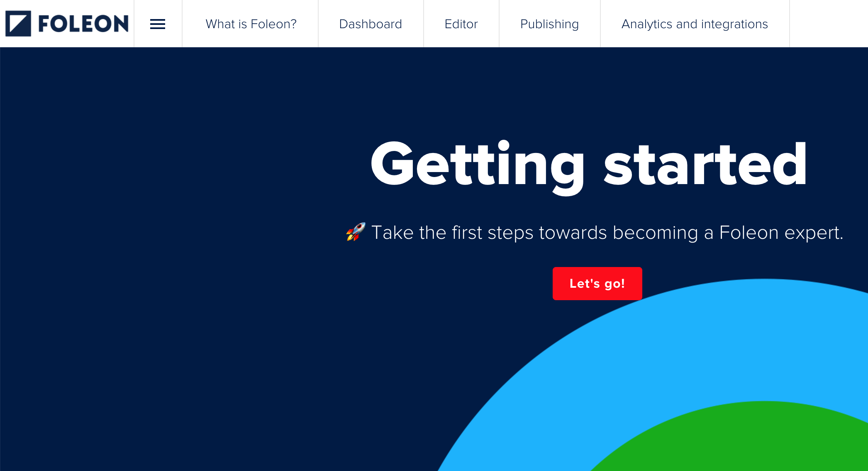Navigate to Analytics and integrations

695,23
